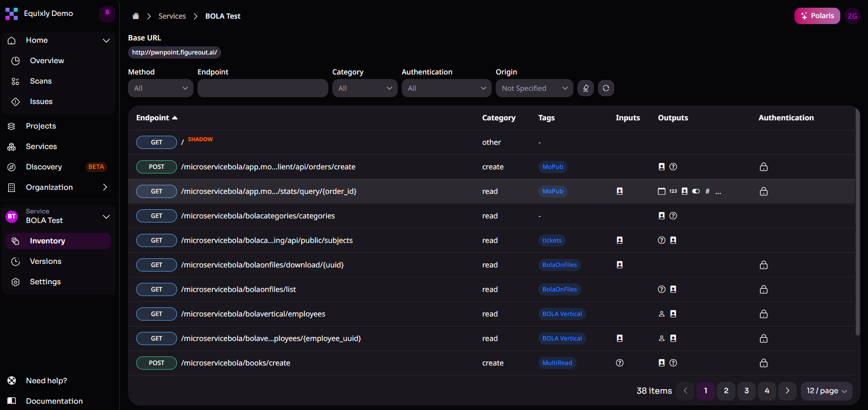Click the filter clear (eraser) icon button

(586, 88)
